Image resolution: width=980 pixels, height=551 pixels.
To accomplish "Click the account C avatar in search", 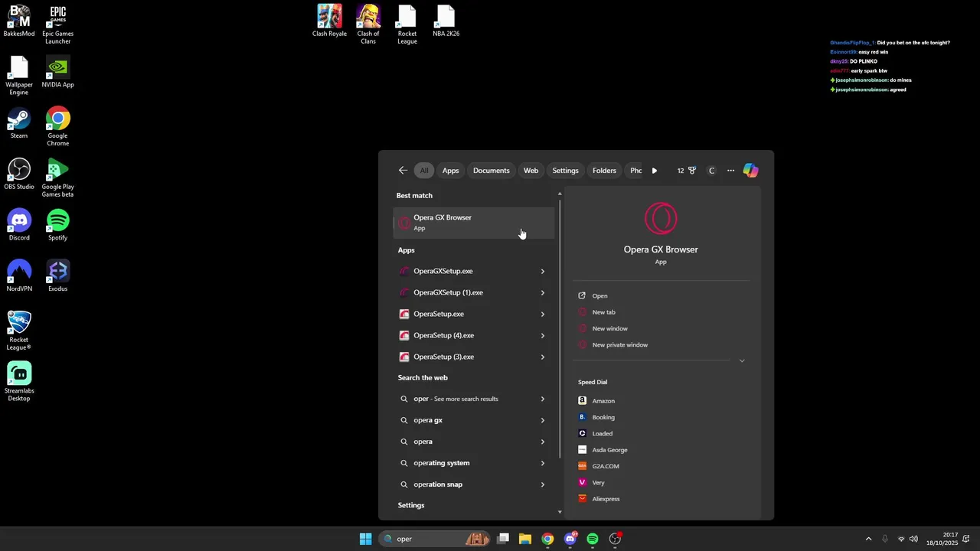I will coord(711,171).
